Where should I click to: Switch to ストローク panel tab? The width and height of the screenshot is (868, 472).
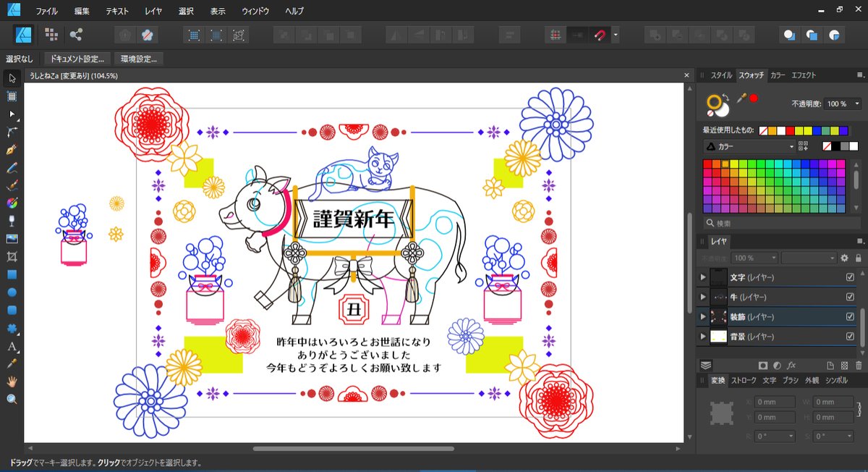point(744,380)
